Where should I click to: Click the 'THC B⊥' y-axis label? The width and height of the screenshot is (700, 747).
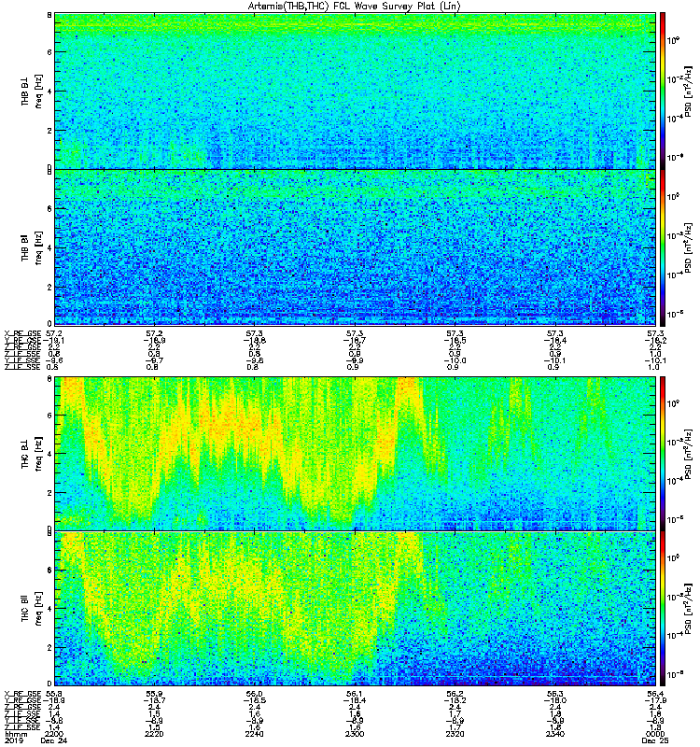(x=25, y=454)
